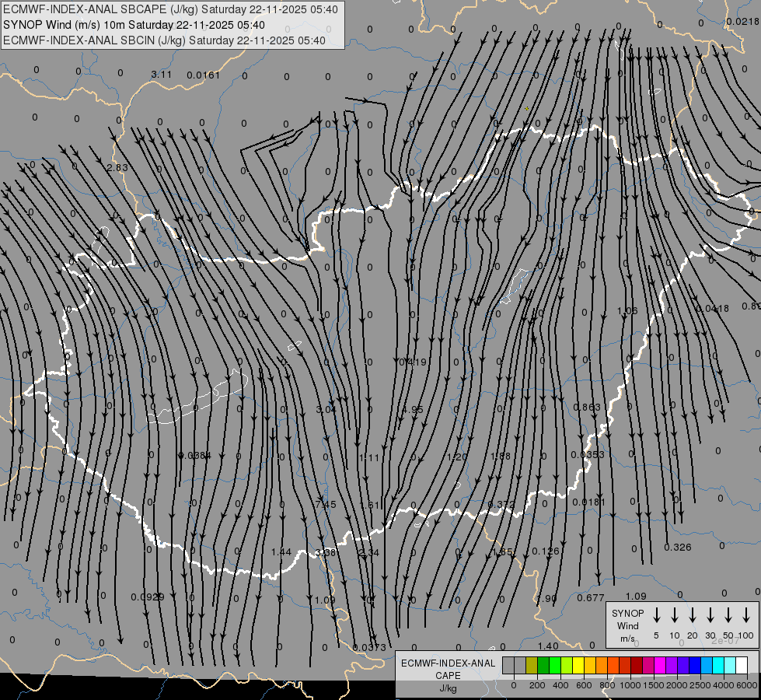Click the 0.0373 value on the map
Image resolution: width=761 pixels, height=700 pixels.
(369, 648)
